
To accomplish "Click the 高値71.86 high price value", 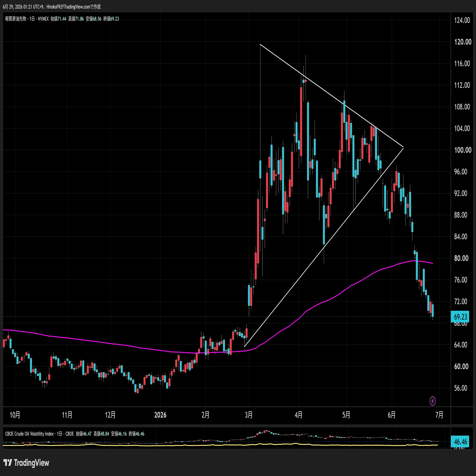I will [x=76, y=19].
